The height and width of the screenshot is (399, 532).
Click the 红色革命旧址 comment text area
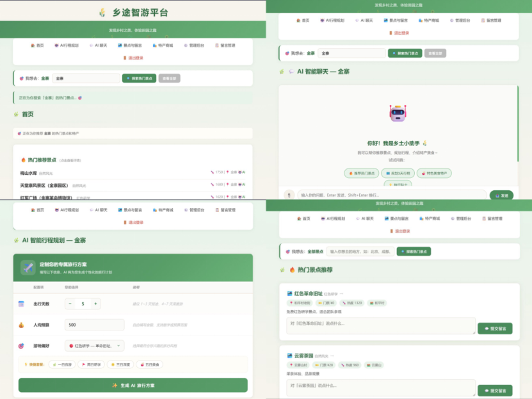381,326
